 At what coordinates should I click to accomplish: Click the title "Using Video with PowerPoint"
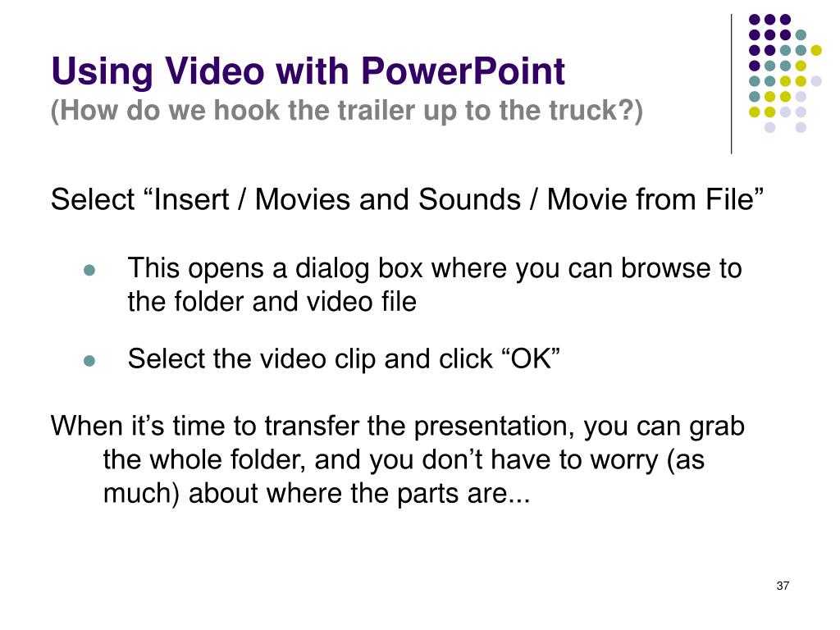click(x=308, y=71)
